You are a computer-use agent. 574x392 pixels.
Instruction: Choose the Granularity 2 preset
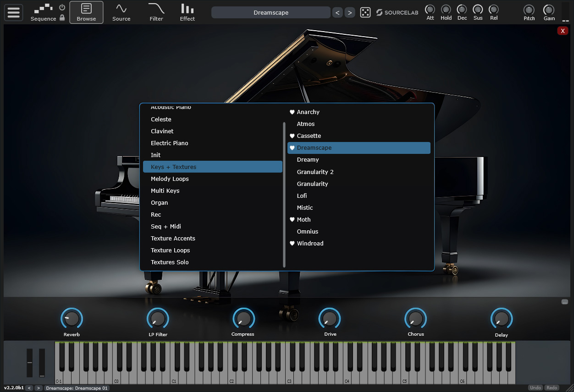pos(315,172)
